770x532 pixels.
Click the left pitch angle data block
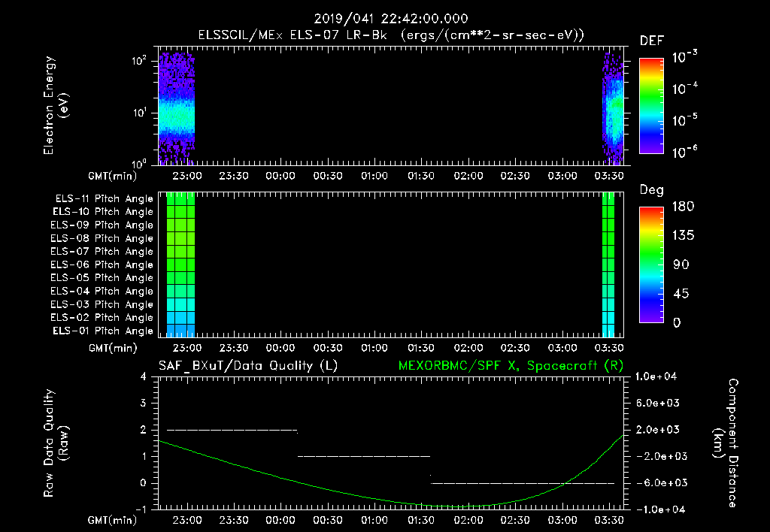180,264
